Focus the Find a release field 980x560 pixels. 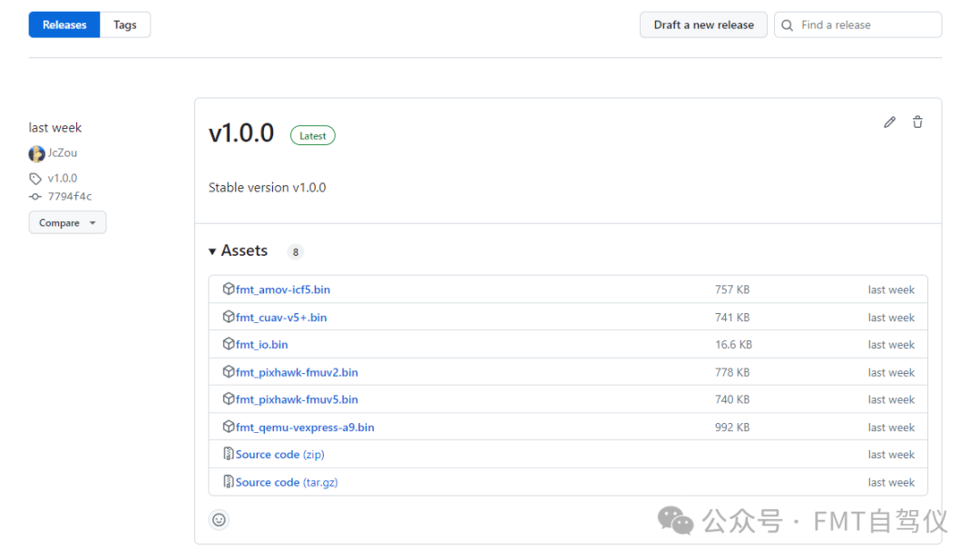pyautogui.click(x=867, y=25)
